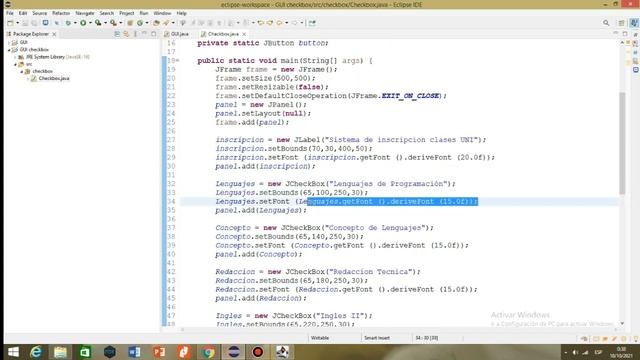640x360 pixels.
Task: Click the 'Writable' status bar entry
Action: [x=320, y=338]
